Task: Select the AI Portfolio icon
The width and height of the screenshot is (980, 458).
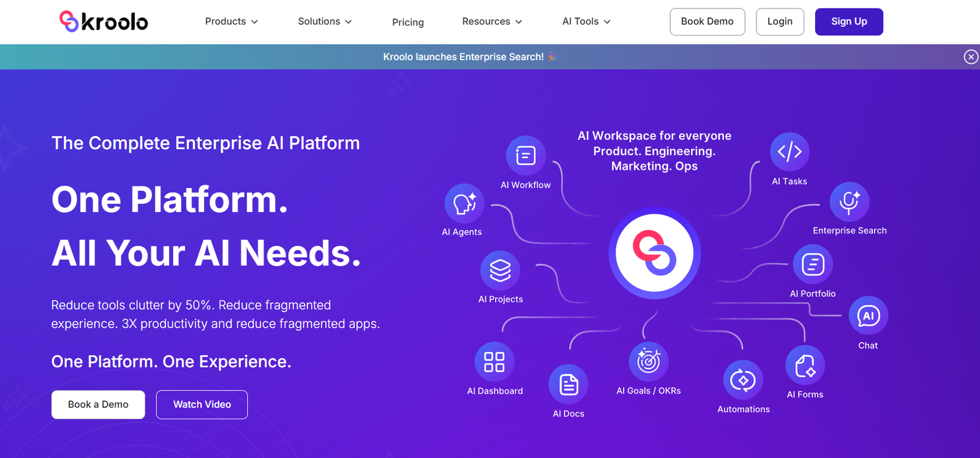Action: pos(812,265)
